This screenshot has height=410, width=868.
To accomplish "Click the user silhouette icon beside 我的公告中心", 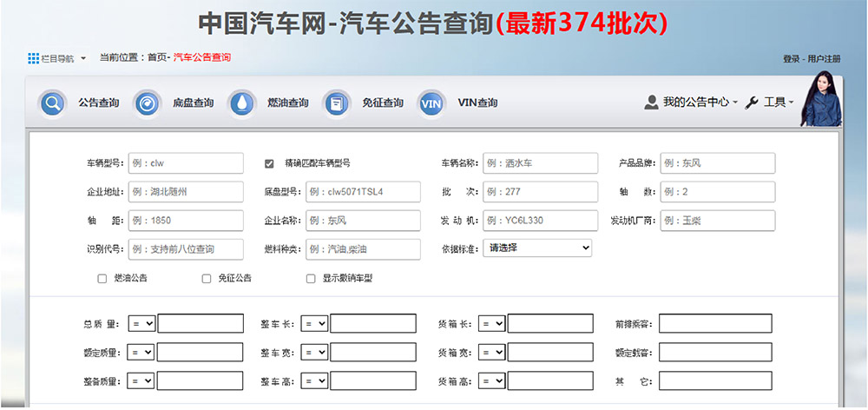I will coord(652,102).
